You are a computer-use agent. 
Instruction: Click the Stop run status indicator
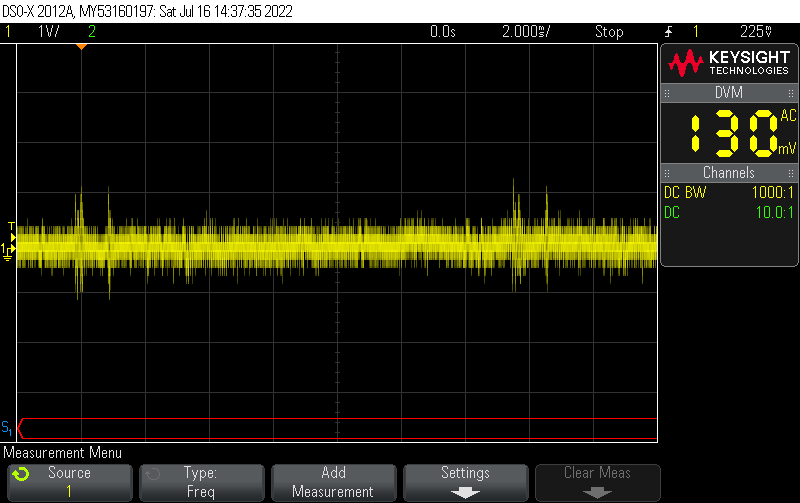coord(609,32)
